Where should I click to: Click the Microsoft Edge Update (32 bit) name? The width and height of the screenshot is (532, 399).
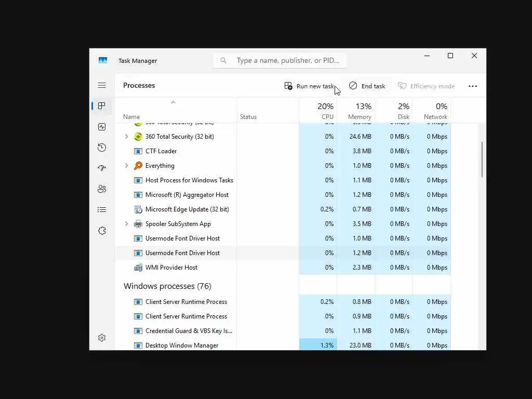coord(187,209)
